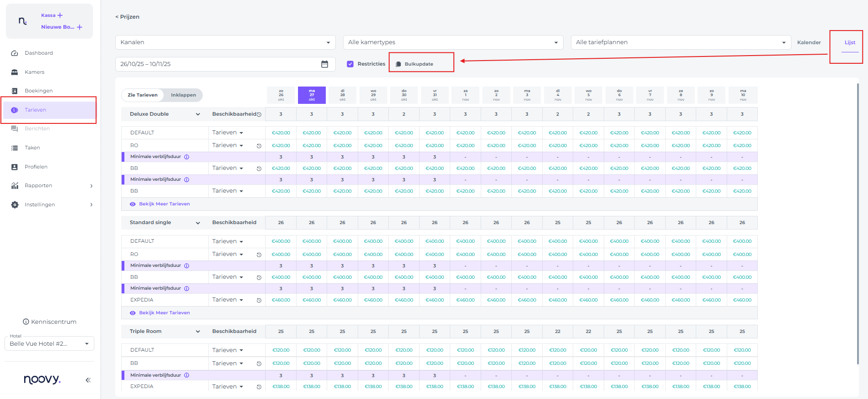Viewport: 868px width, 399px height.
Task: Open Rapporten in the sidebar menu
Action: point(38,186)
